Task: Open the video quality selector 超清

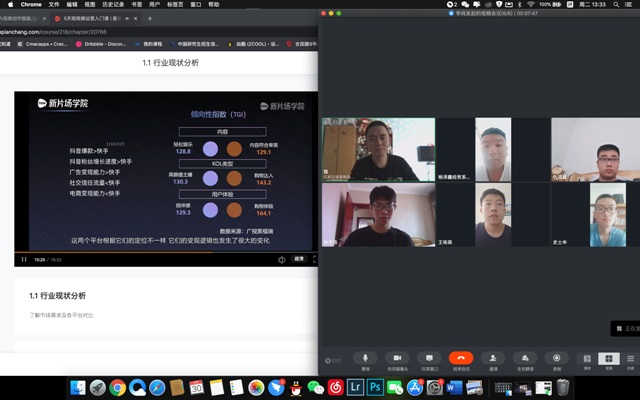Action: 298,259
